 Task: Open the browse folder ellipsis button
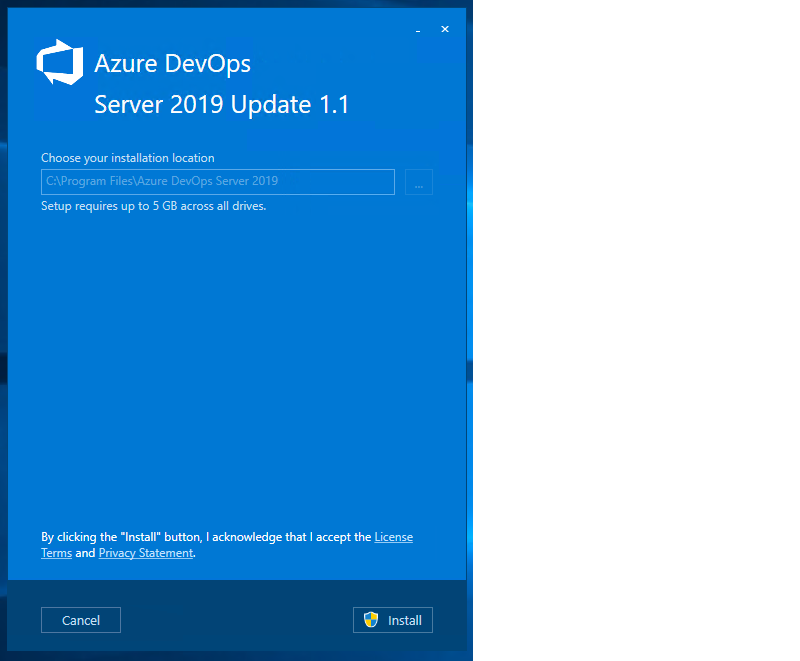point(419,182)
